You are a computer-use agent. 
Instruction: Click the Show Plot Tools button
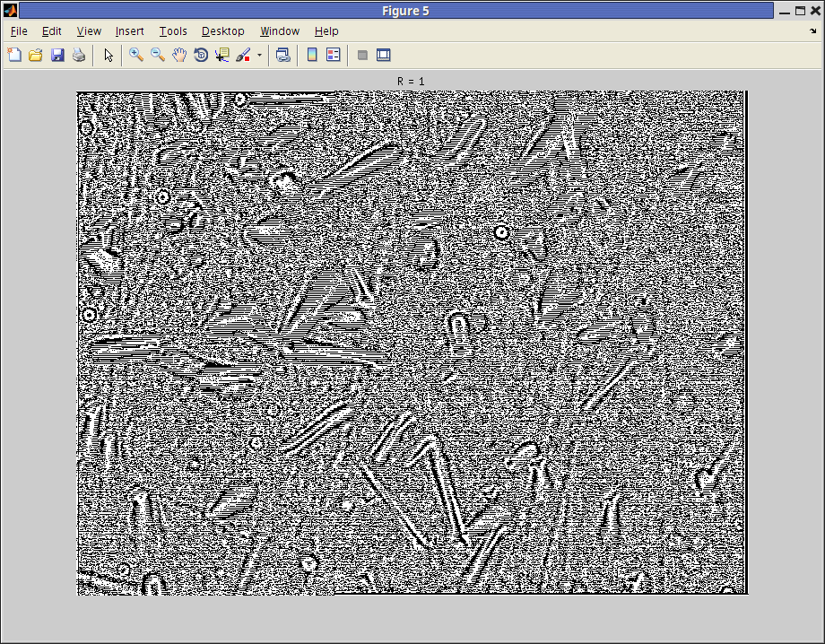(x=384, y=55)
